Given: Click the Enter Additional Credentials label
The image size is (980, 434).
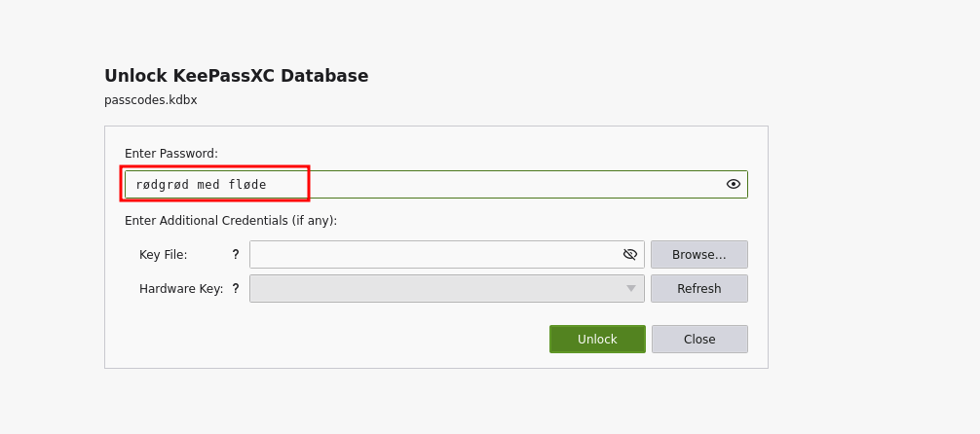Looking at the screenshot, I should click(231, 221).
